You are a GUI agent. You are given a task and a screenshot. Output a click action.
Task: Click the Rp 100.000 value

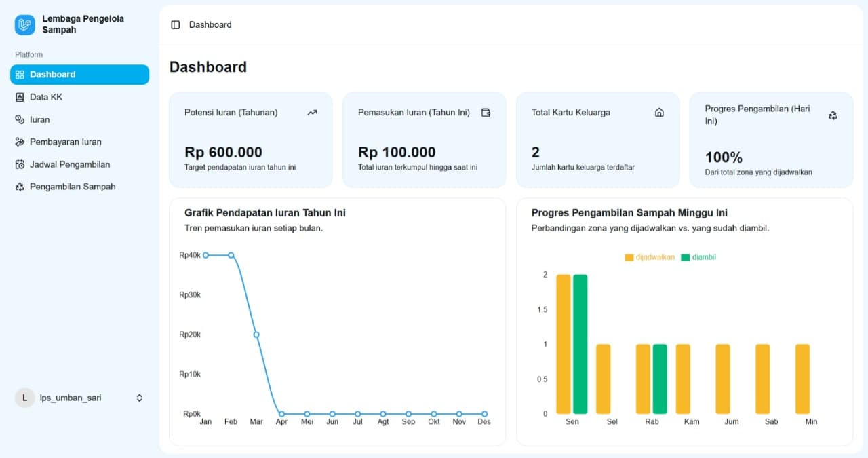click(397, 153)
